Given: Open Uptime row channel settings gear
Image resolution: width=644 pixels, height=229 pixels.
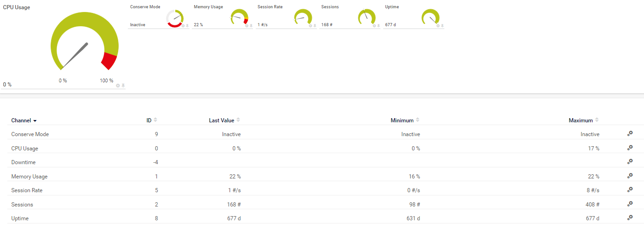Looking at the screenshot, I should (630, 218).
